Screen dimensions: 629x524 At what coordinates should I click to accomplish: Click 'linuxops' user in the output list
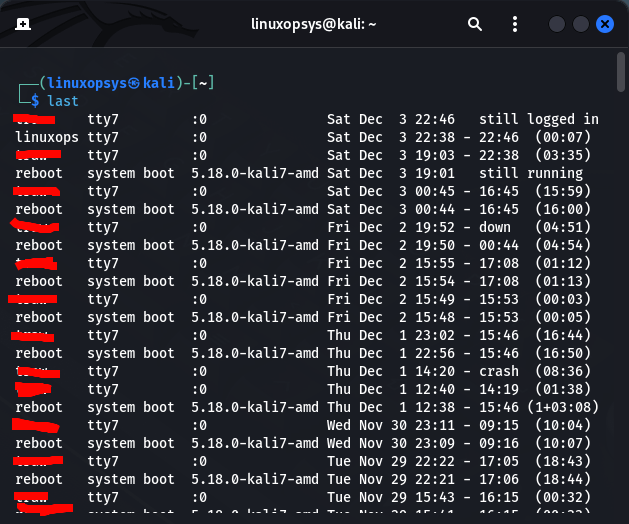pos(47,137)
